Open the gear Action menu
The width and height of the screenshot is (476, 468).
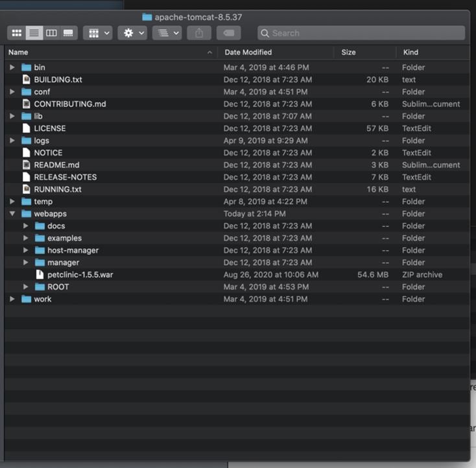pyautogui.click(x=132, y=33)
